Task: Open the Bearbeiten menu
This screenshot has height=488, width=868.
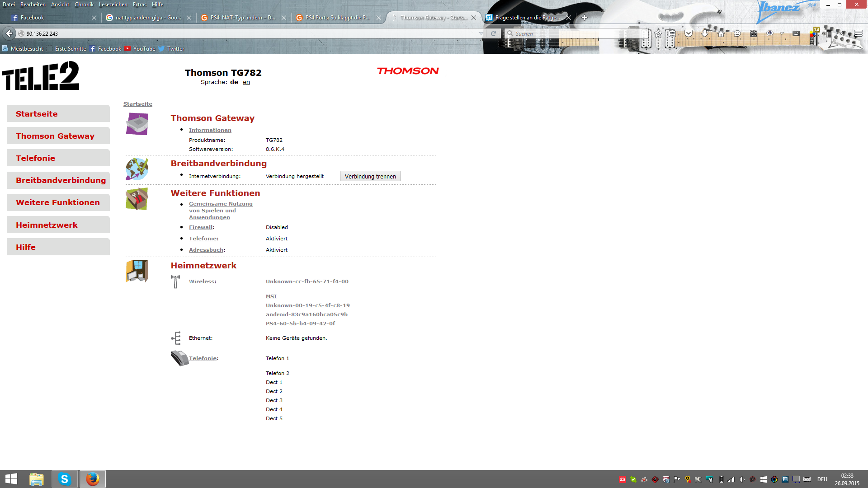Action: [33, 5]
